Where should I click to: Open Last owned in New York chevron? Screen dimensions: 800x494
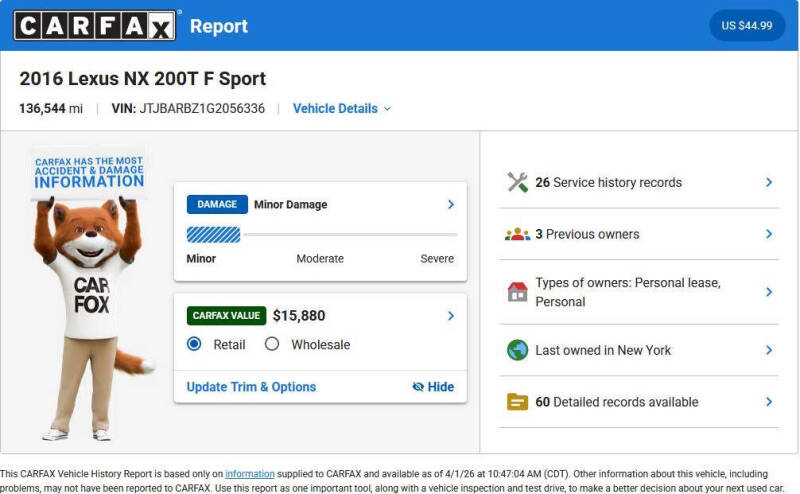769,350
